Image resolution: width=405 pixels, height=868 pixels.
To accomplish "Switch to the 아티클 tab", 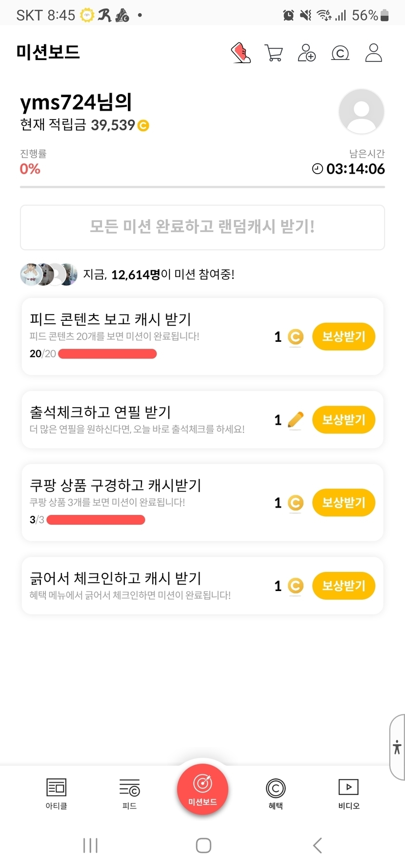I will coord(56,793).
